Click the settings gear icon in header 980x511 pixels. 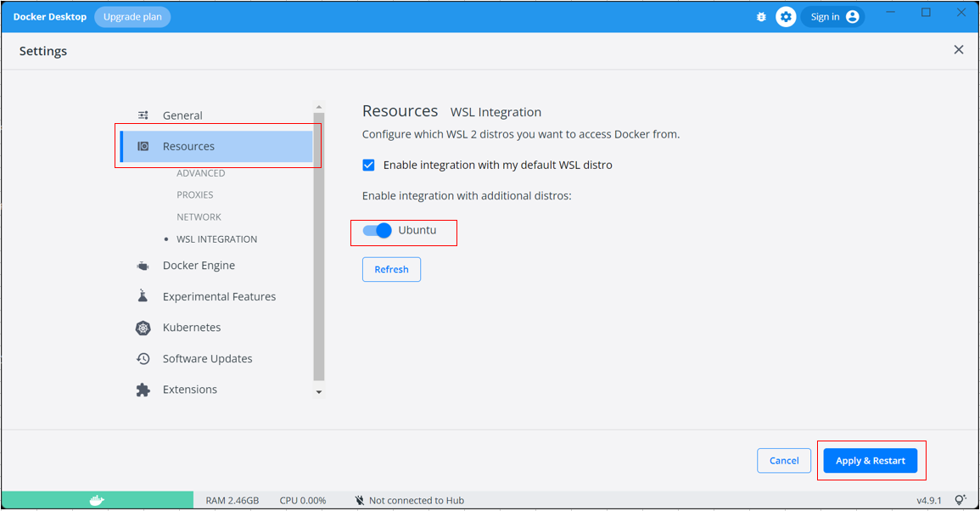786,17
